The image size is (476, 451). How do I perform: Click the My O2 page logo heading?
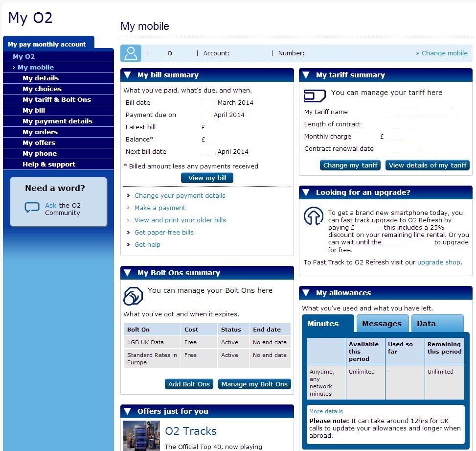[x=30, y=18]
